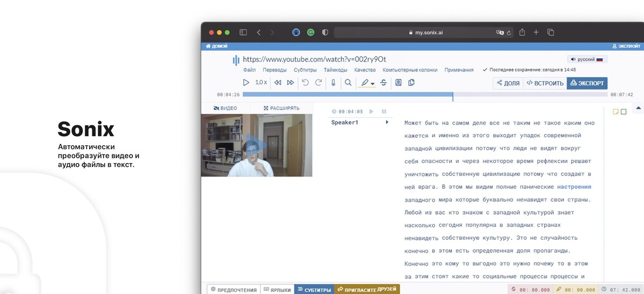Image resolution: width=644 pixels, height=294 pixels.
Task: Open search with the magnifier icon
Action: (x=348, y=83)
